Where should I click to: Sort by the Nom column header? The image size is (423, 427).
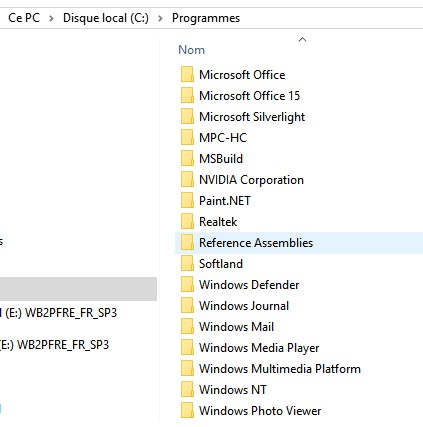click(191, 50)
